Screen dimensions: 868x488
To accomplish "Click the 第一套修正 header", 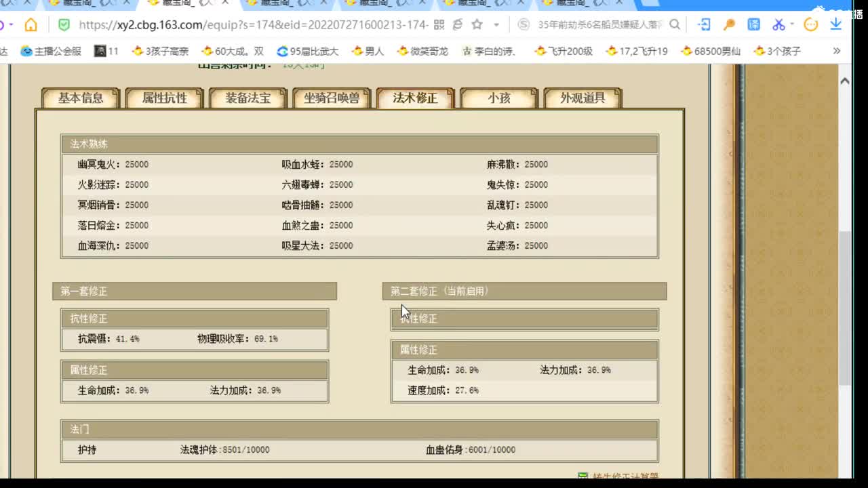I will point(195,291).
